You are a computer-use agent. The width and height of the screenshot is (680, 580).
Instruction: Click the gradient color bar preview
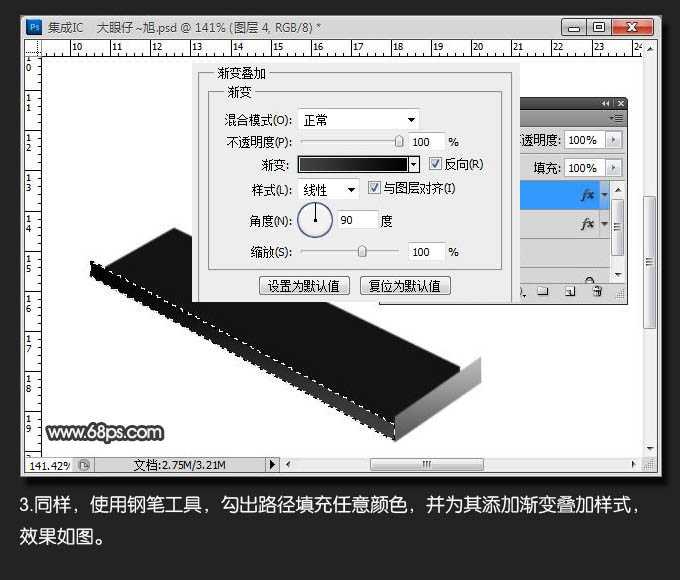click(353, 164)
